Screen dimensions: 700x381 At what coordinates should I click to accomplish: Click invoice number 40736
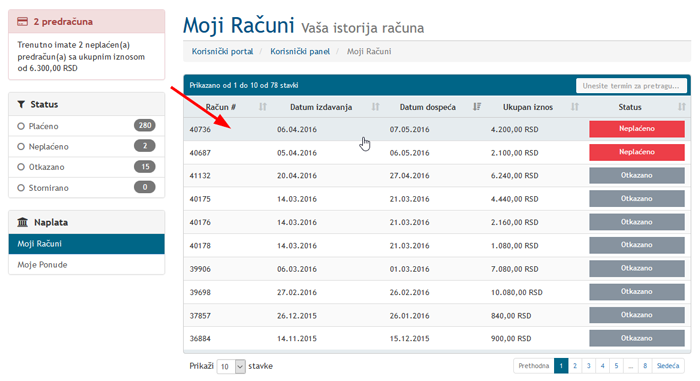(x=200, y=130)
